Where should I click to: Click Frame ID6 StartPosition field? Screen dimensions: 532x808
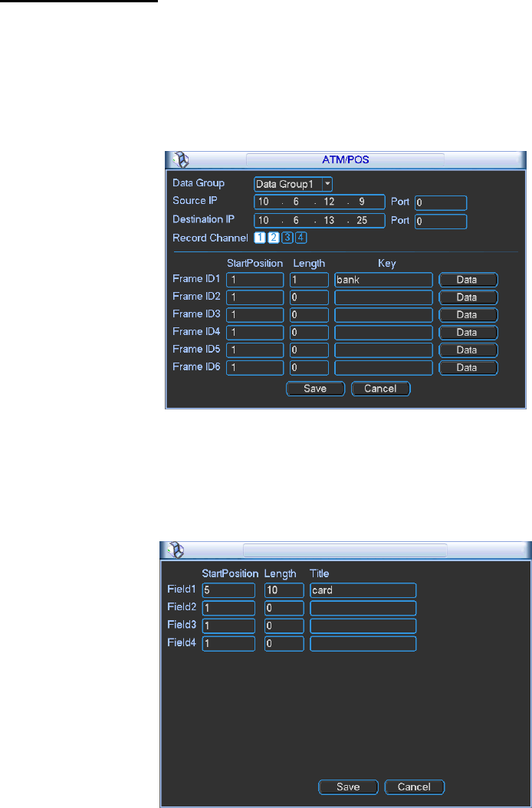[x=255, y=367]
